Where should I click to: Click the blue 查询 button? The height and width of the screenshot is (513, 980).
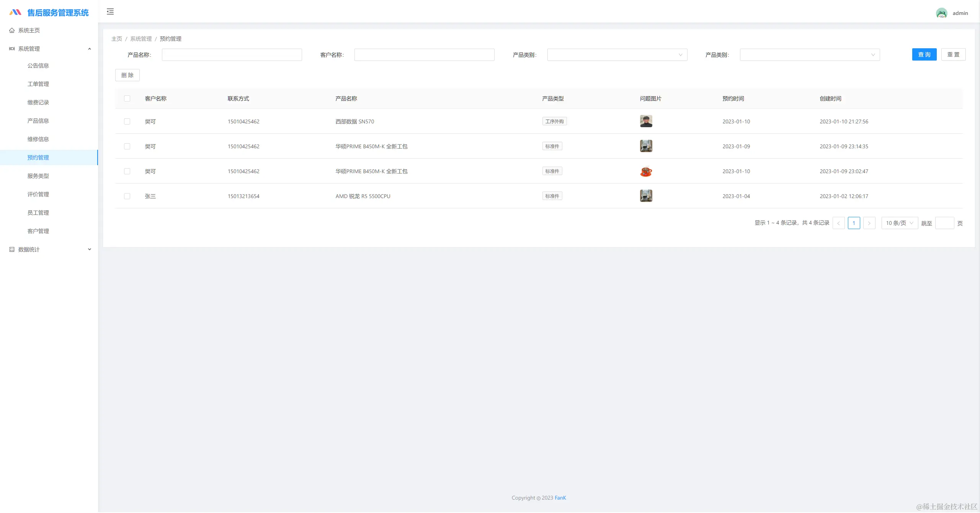coord(924,54)
